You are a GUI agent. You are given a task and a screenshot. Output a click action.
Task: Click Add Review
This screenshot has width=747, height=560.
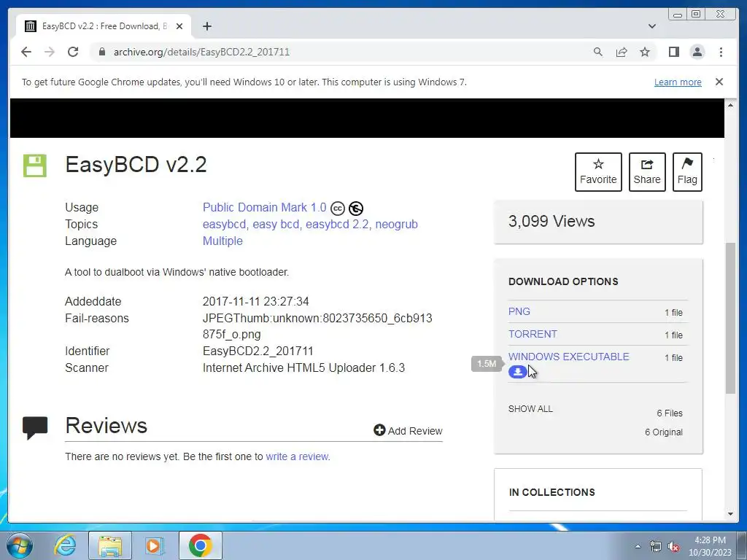tap(408, 431)
